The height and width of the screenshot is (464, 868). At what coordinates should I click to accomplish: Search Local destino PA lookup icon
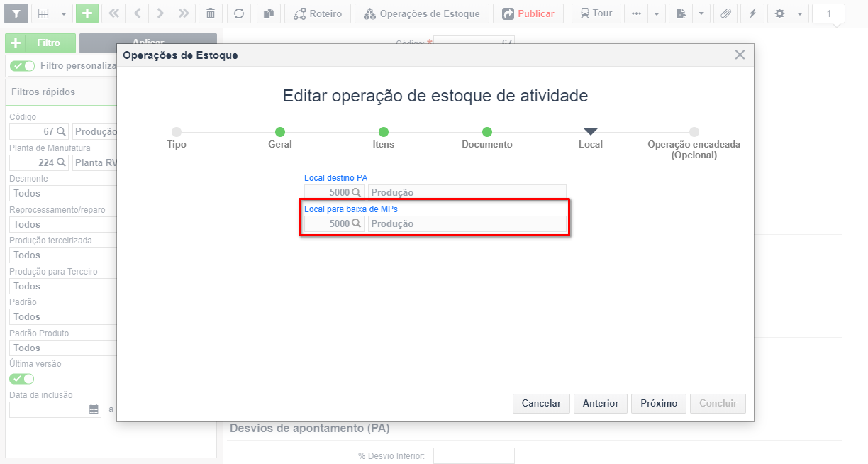tap(356, 192)
